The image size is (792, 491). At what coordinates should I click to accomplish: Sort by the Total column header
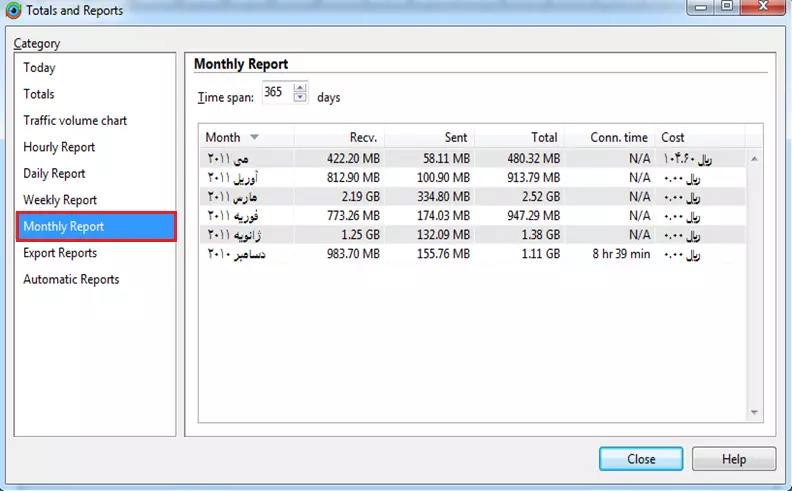pos(520,137)
